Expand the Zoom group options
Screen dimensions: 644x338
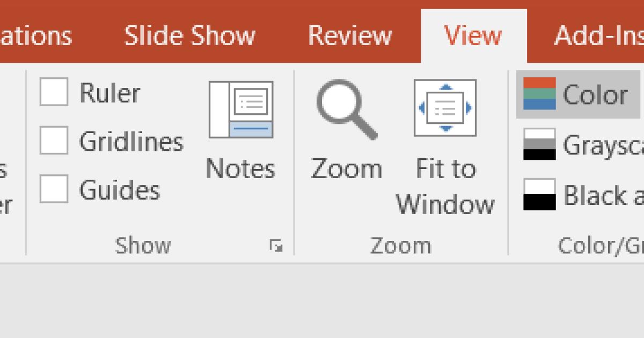pos(400,245)
